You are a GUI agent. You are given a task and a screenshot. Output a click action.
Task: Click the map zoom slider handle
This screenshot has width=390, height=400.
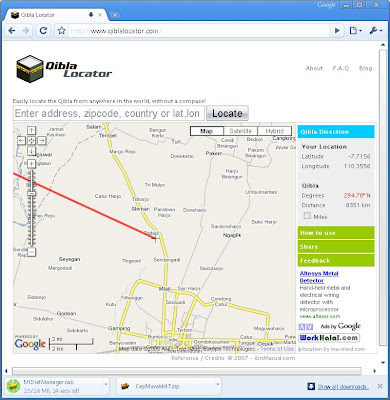pos(31,193)
